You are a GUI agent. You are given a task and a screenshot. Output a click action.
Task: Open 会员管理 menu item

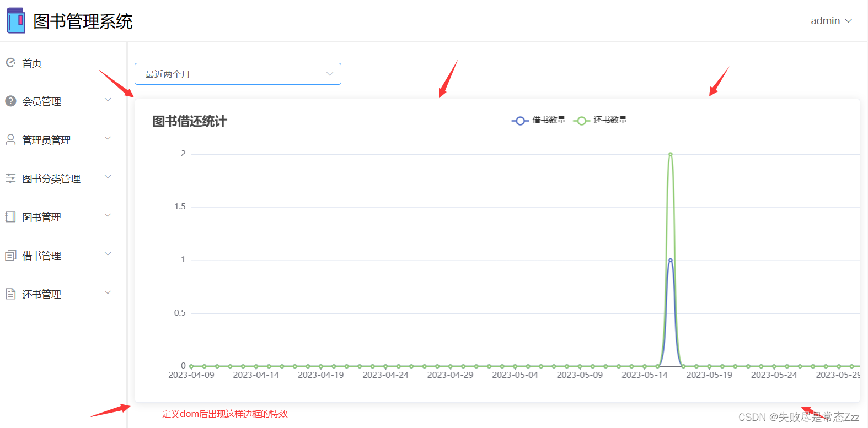pyautogui.click(x=62, y=101)
